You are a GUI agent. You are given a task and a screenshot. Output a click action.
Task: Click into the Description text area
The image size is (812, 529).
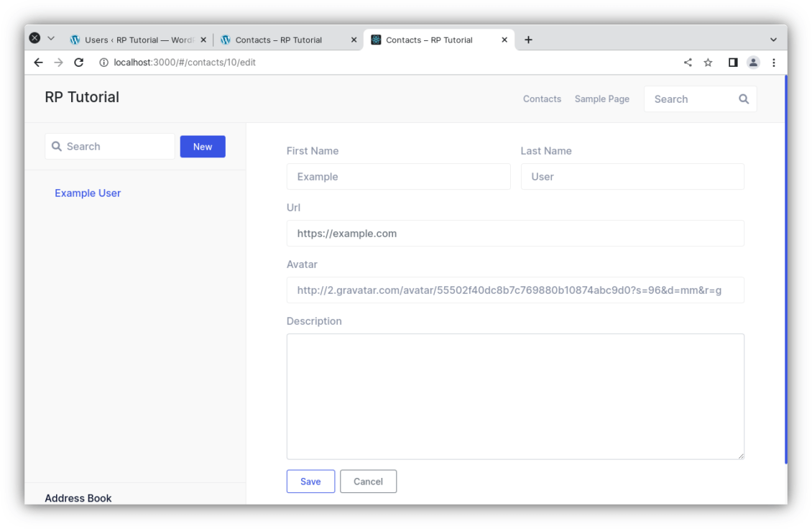click(515, 396)
